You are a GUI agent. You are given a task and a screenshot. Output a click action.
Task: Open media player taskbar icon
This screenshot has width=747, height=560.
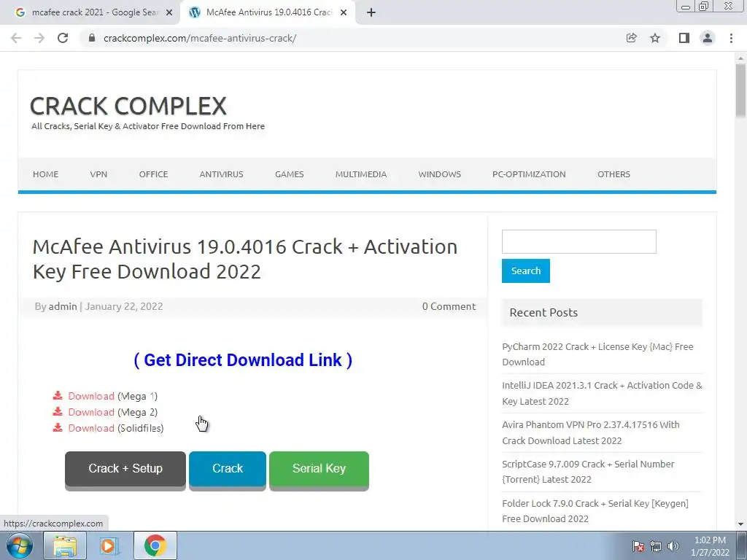point(109,545)
